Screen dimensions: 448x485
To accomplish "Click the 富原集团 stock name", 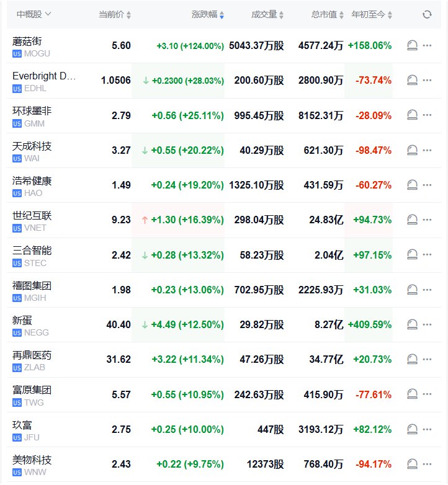I will [32, 389].
